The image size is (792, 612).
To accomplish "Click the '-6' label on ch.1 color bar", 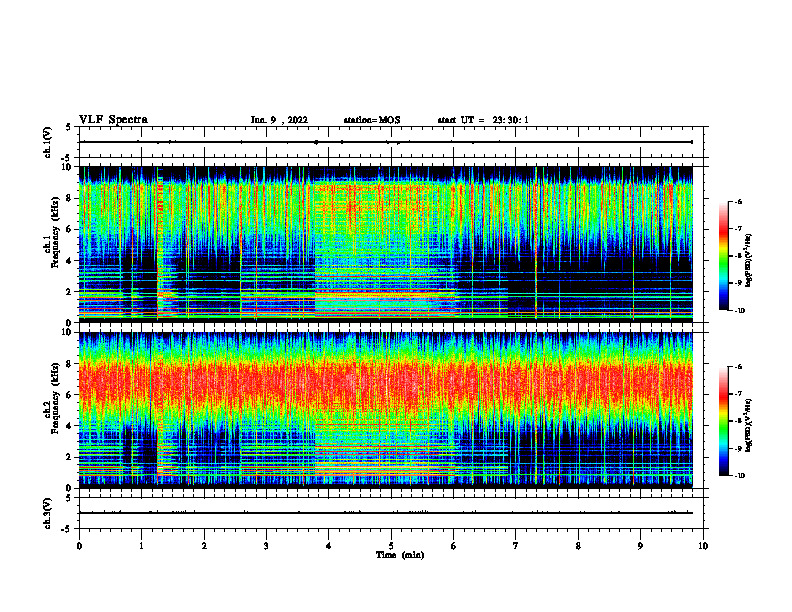I will point(738,201).
